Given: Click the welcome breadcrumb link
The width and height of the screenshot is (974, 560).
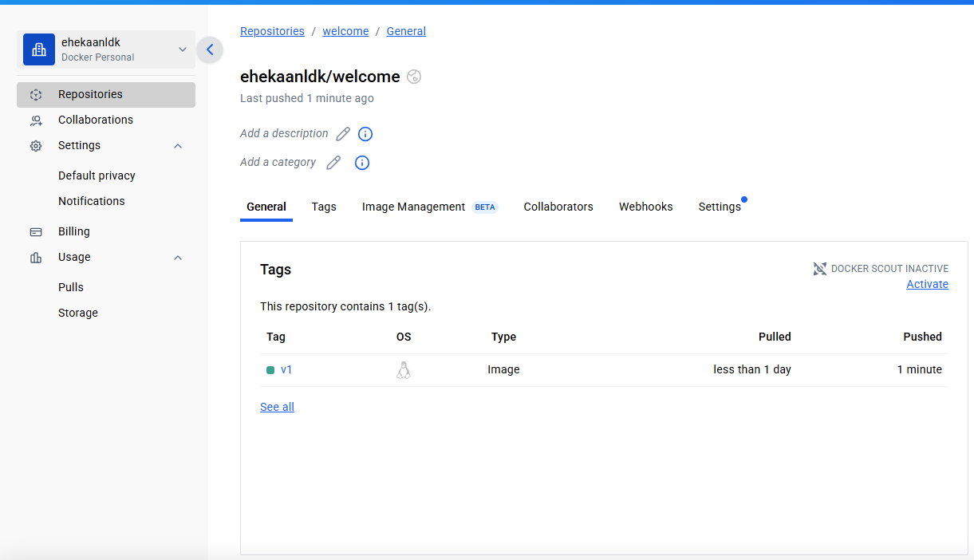Looking at the screenshot, I should [345, 31].
